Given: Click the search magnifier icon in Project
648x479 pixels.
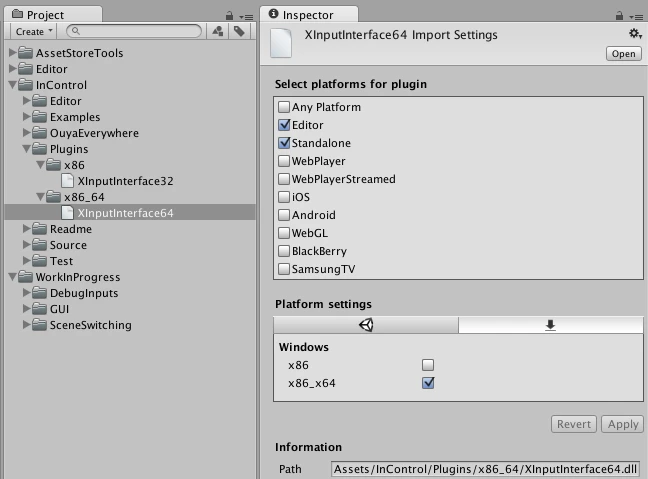Looking at the screenshot, I should 75,31.
